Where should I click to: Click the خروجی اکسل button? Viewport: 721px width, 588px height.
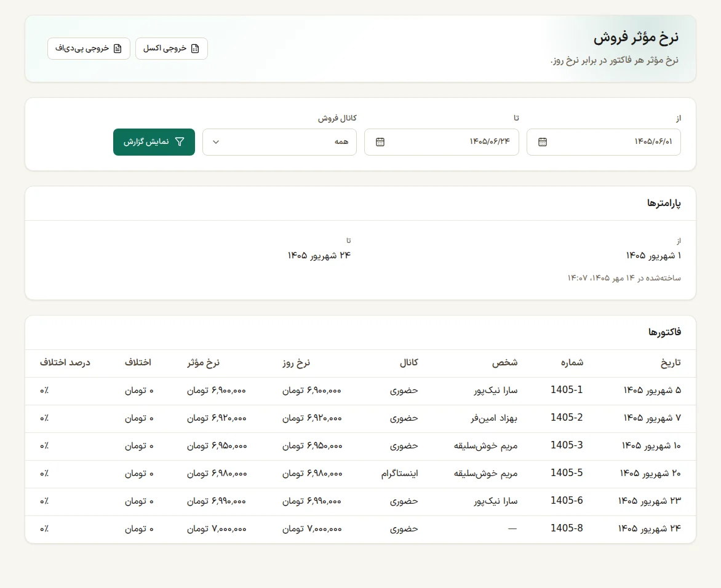tap(172, 49)
